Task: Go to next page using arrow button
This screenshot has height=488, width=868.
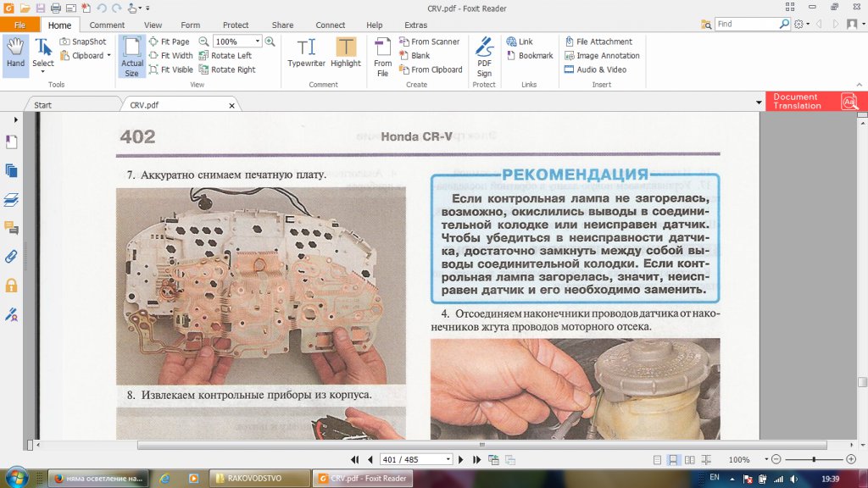Action: coord(460,459)
